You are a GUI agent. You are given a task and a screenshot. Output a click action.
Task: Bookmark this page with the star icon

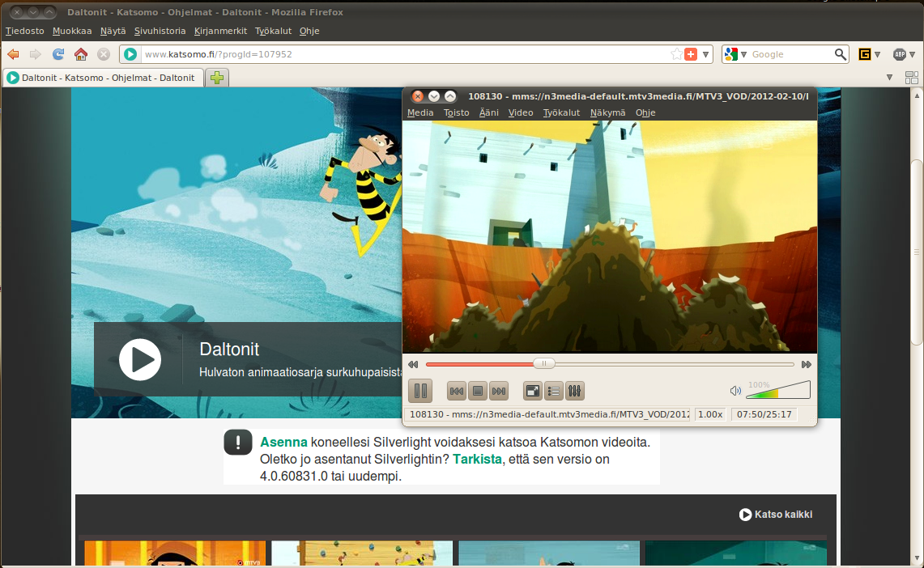[x=676, y=54]
